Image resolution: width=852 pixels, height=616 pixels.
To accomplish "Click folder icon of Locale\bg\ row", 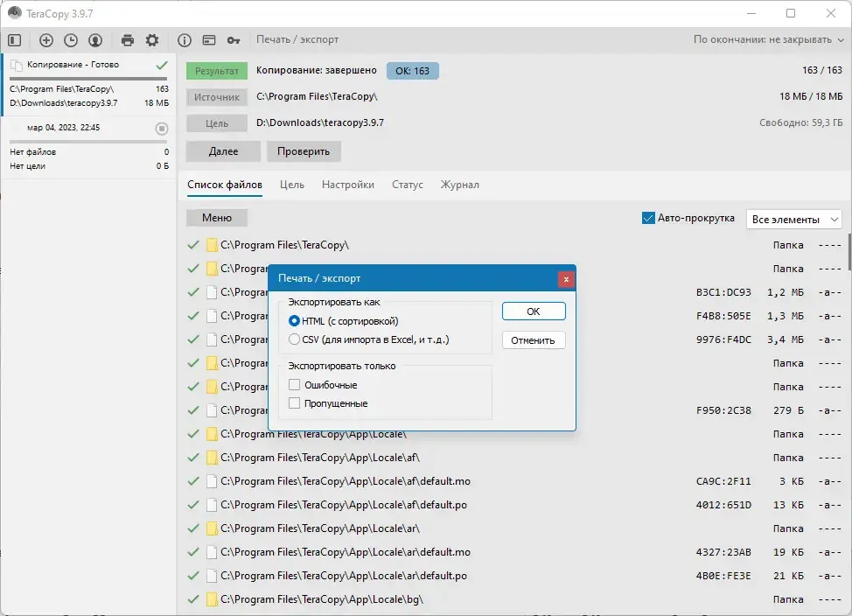I will click(212, 599).
